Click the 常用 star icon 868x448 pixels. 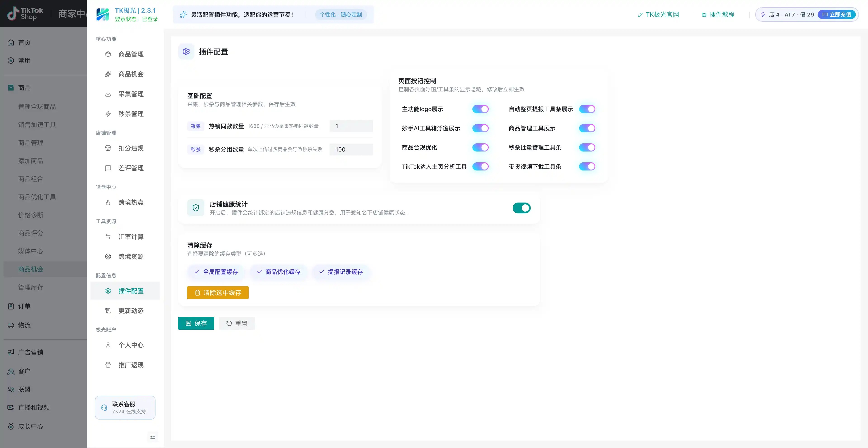pos(11,61)
